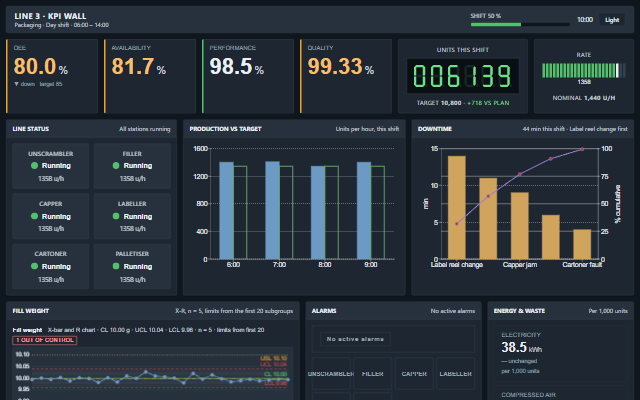640x400 pixels.
Task: Click the 'Per 1,000 units' header text
Action: tap(608, 311)
